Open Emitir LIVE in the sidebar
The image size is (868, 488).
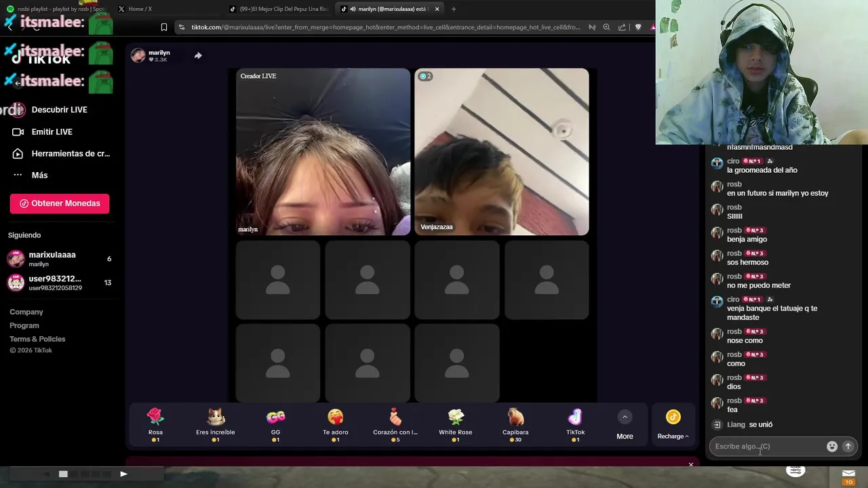pos(43,131)
